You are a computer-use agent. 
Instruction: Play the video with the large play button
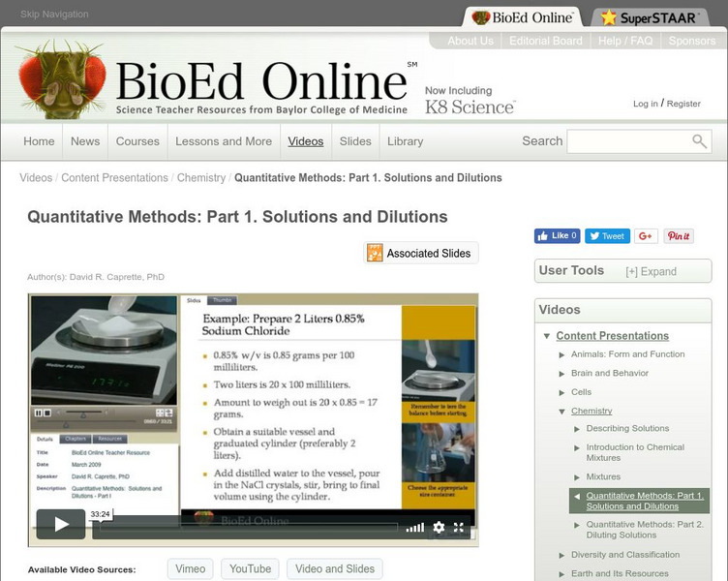tap(61, 524)
